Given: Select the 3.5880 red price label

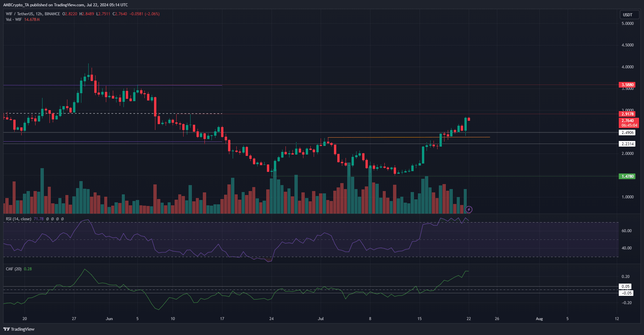Looking at the screenshot, I should coord(627,85).
